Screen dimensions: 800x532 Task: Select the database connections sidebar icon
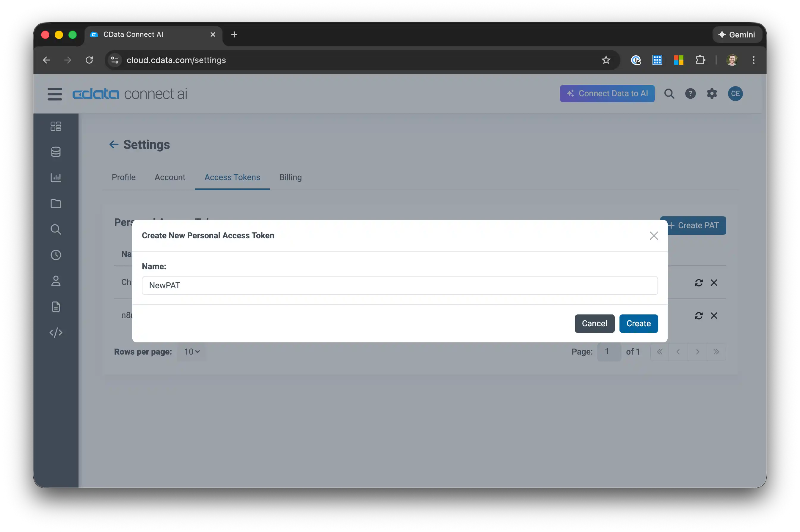pyautogui.click(x=56, y=152)
